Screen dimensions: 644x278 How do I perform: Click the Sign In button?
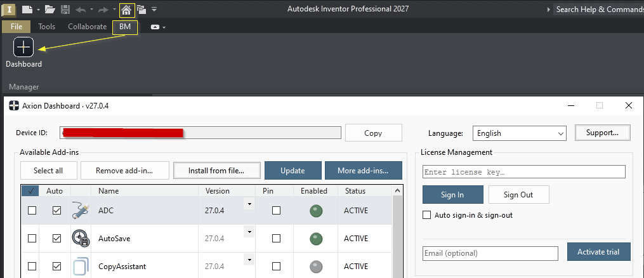pyautogui.click(x=452, y=195)
